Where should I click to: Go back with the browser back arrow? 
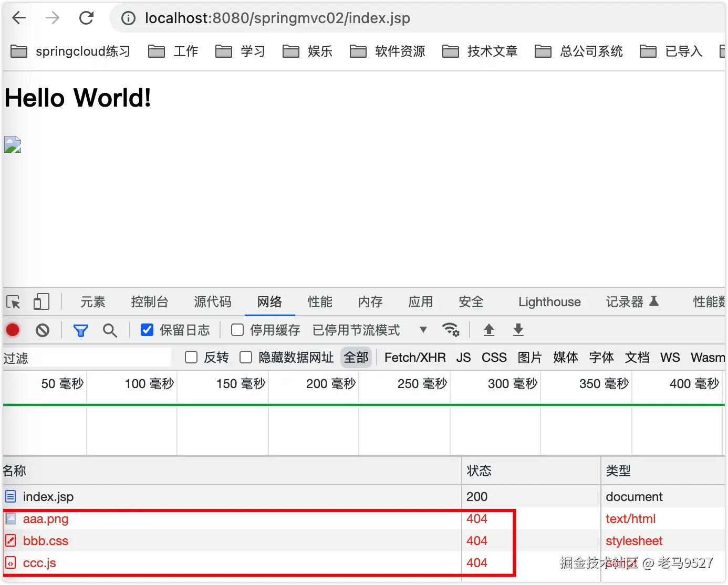click(19, 18)
